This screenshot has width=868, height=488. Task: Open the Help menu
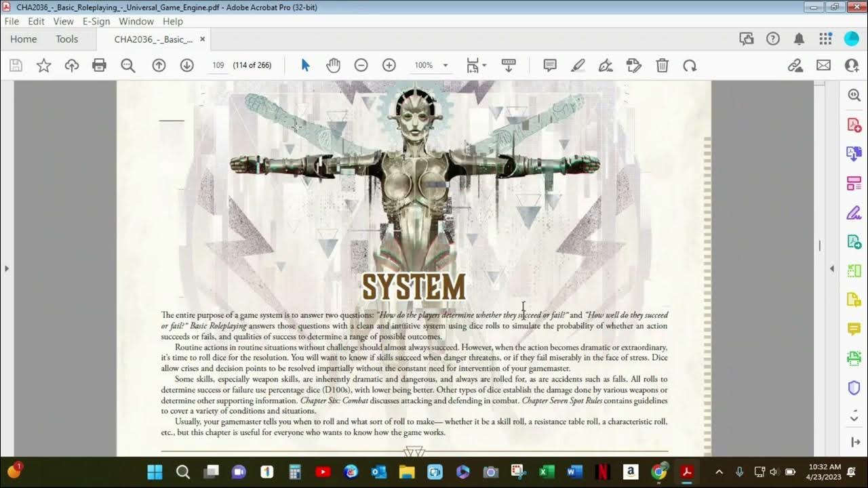pos(173,21)
